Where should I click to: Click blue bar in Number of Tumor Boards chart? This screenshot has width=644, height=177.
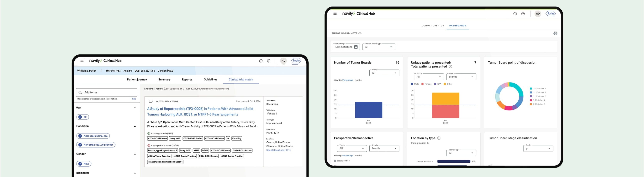(368, 110)
